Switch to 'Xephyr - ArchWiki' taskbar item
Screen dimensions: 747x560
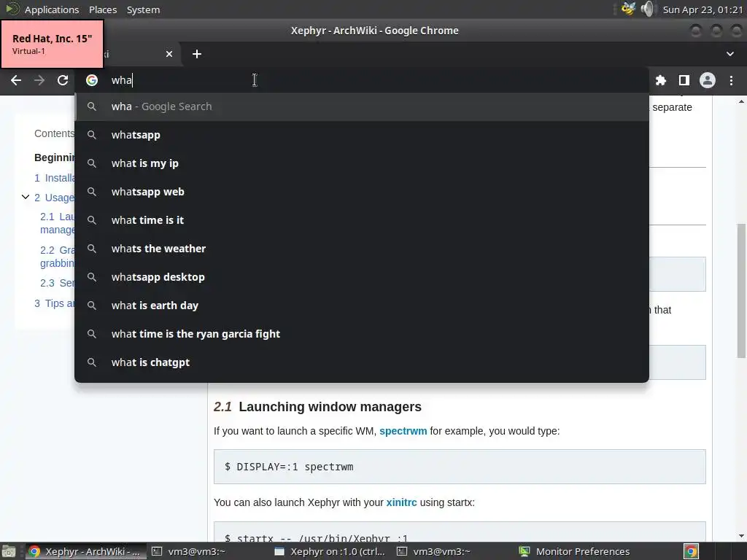(x=85, y=551)
